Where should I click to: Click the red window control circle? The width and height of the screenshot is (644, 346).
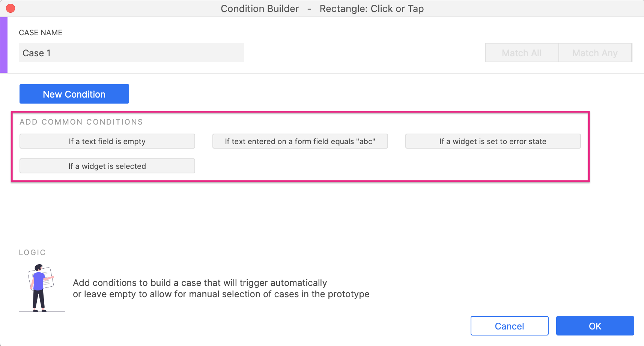click(x=11, y=8)
